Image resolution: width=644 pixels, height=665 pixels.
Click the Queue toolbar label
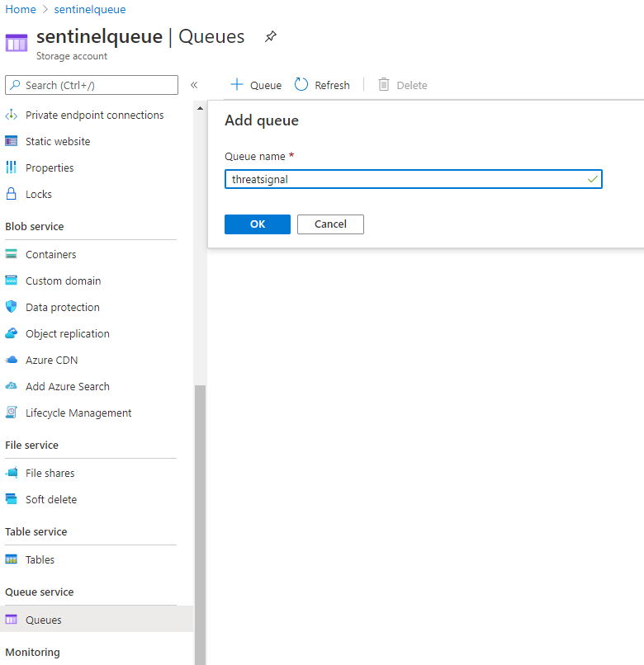click(266, 85)
